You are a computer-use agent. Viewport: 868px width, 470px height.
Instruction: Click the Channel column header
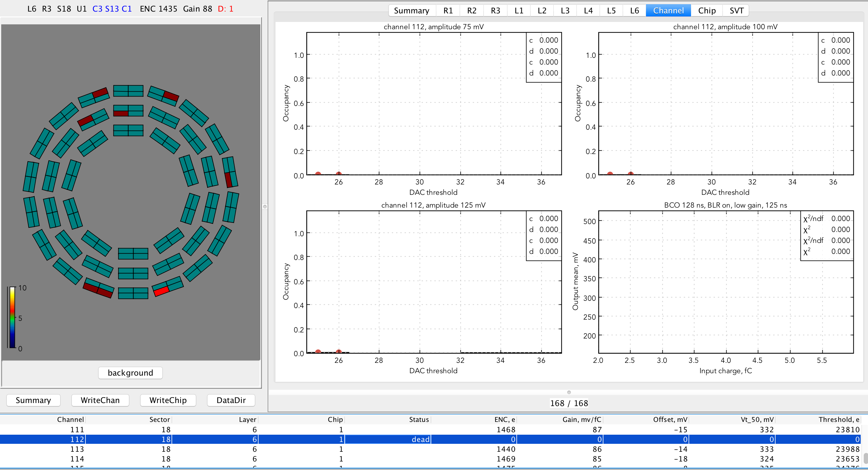[43, 419]
